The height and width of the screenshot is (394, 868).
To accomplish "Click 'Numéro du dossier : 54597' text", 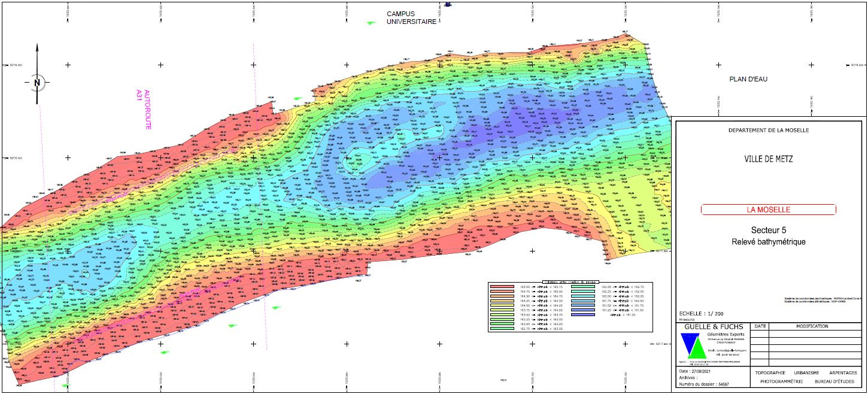I will pyautogui.click(x=703, y=384).
